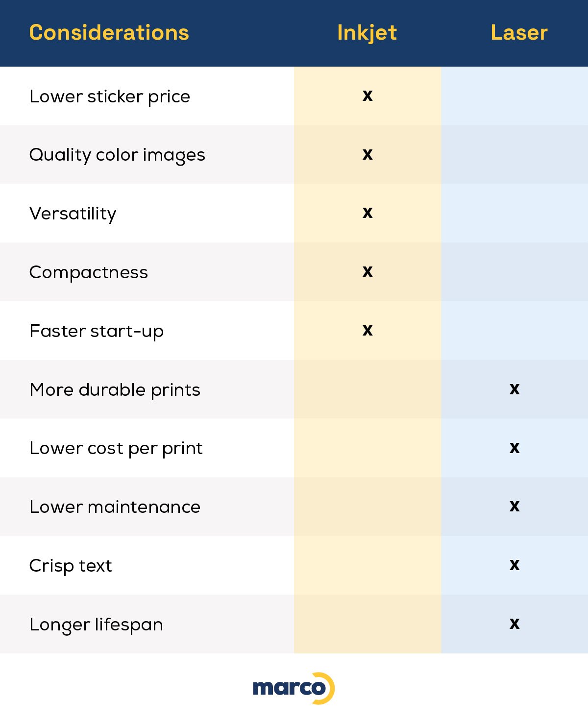588x723 pixels.
Task: Click the x mark for Longer lifespan
Action: click(514, 624)
